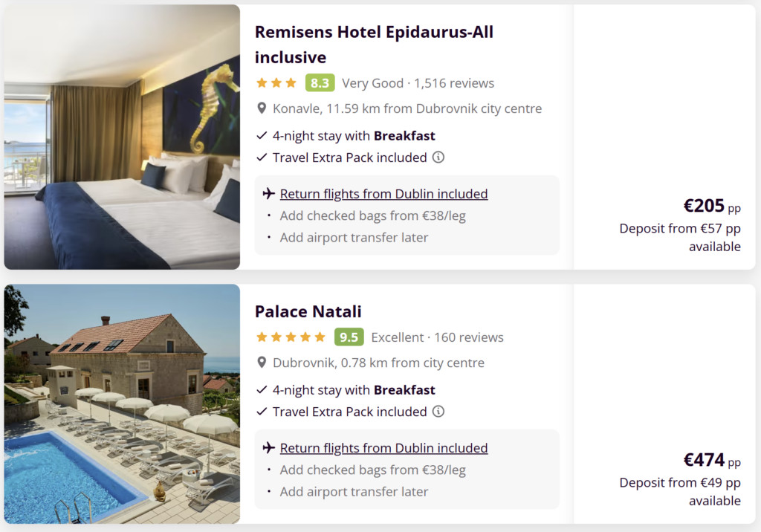
Task: Click the 160 reviews text for Palace Natali
Action: pos(476,337)
